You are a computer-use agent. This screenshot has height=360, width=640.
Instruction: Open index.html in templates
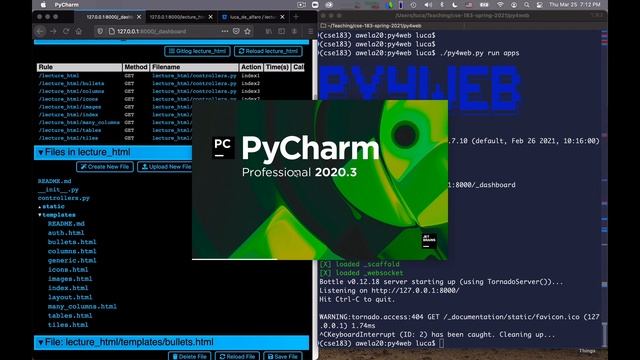tap(68, 288)
